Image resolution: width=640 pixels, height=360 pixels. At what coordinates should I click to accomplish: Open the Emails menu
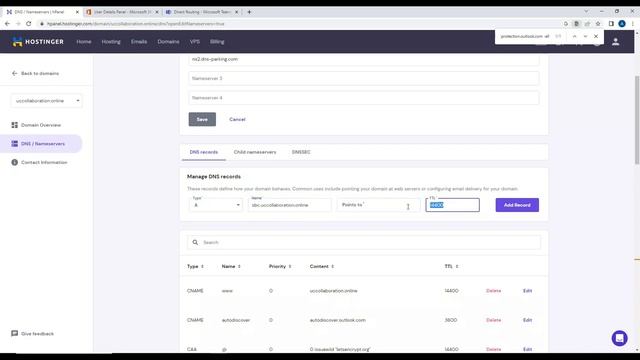[139, 42]
